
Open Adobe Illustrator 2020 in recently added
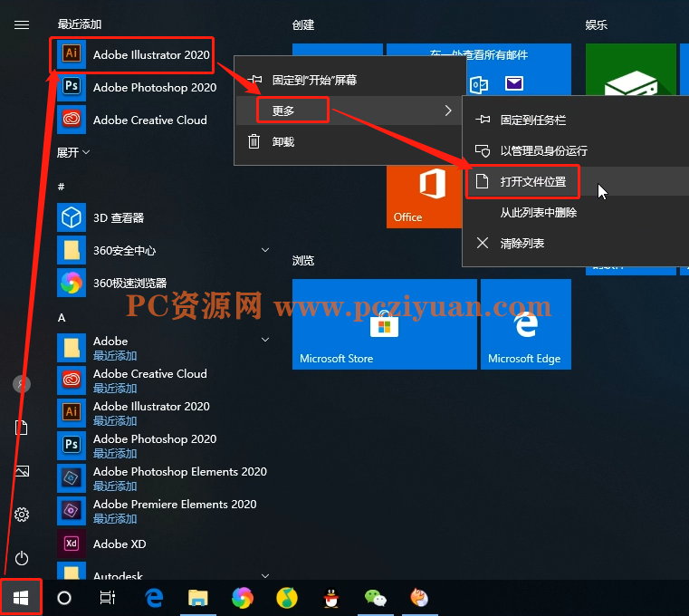132,54
